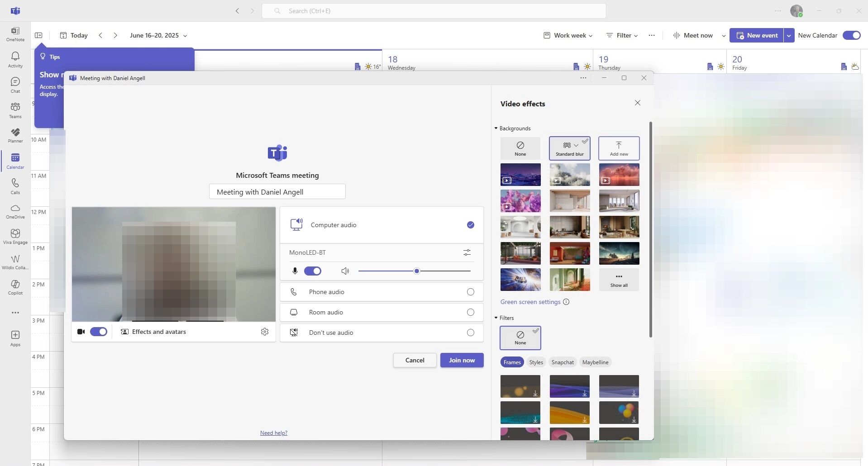Open the June 16–20, 2025 date picker

158,35
